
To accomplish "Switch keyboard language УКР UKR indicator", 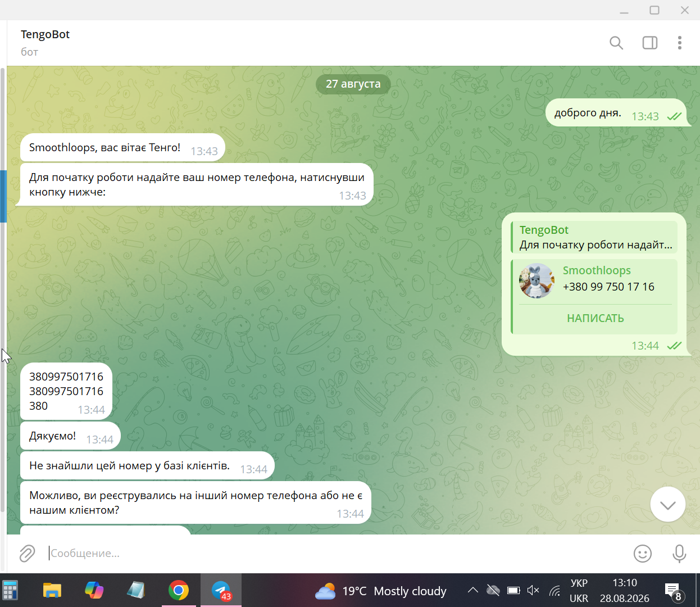I will 579,591.
